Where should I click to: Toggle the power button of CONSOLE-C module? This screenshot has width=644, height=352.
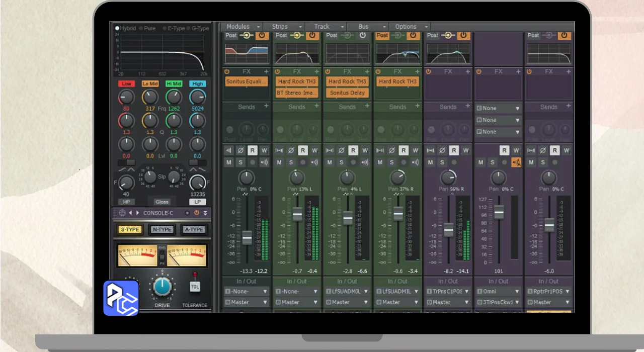coord(197,213)
